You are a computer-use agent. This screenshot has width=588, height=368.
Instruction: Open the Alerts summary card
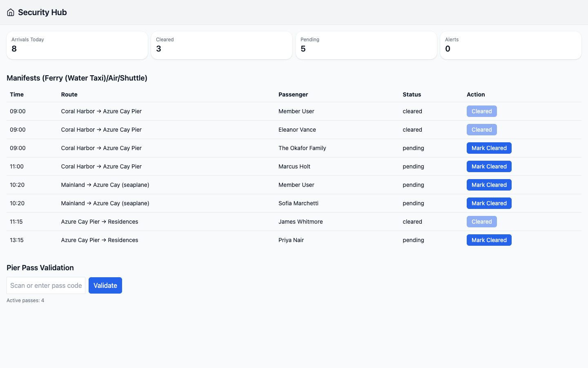pos(511,45)
